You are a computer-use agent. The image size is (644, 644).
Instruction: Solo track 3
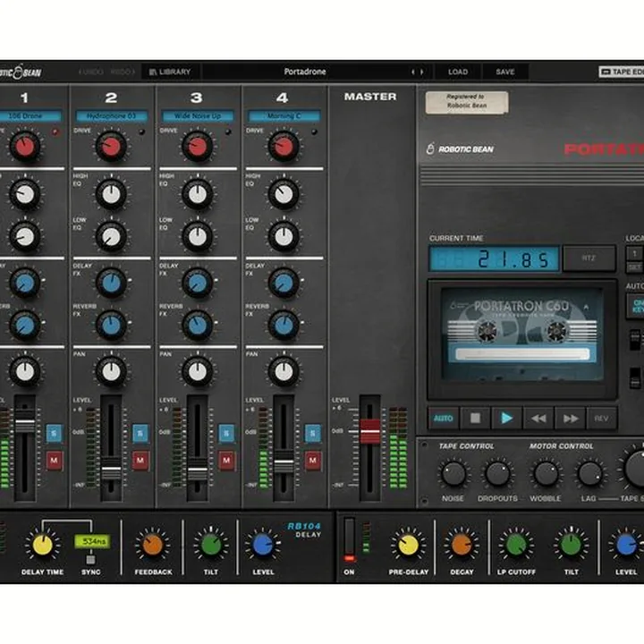(226, 433)
